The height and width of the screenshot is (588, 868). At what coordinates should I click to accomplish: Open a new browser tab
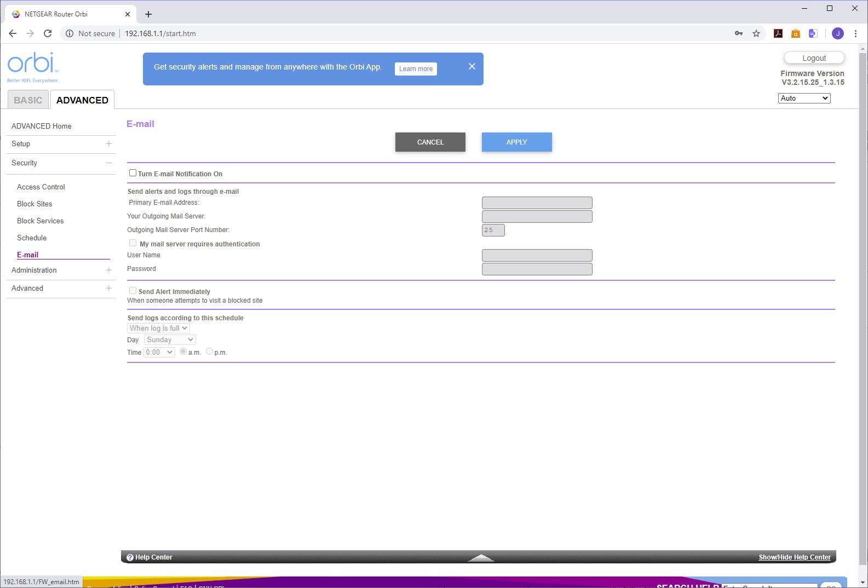pyautogui.click(x=148, y=14)
